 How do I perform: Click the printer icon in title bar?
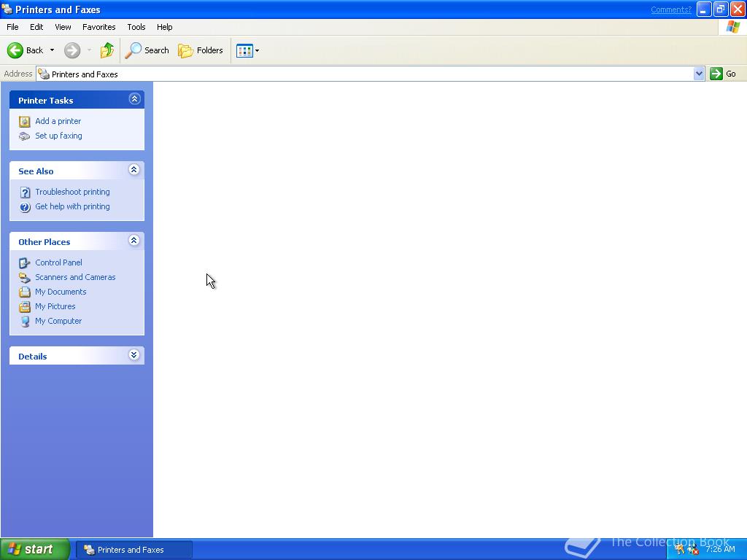click(7, 9)
